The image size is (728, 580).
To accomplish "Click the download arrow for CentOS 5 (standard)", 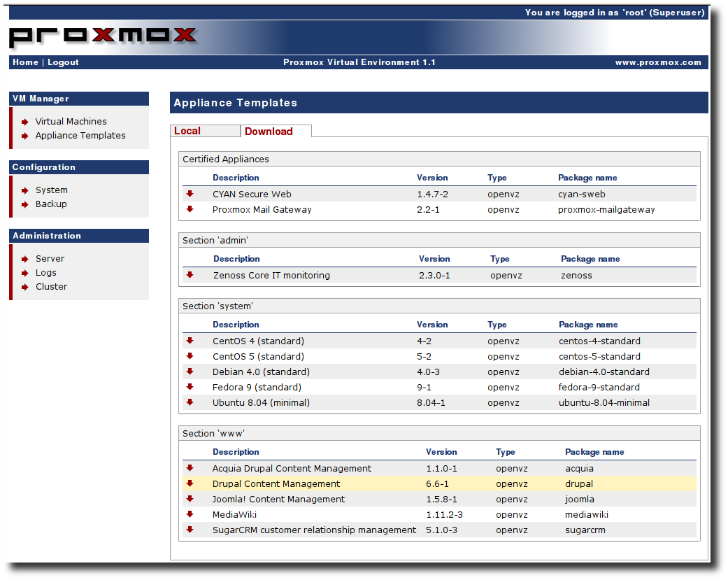I will point(190,356).
